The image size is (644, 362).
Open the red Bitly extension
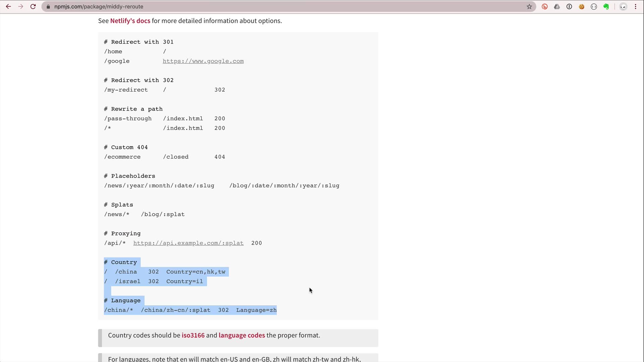pos(545,6)
